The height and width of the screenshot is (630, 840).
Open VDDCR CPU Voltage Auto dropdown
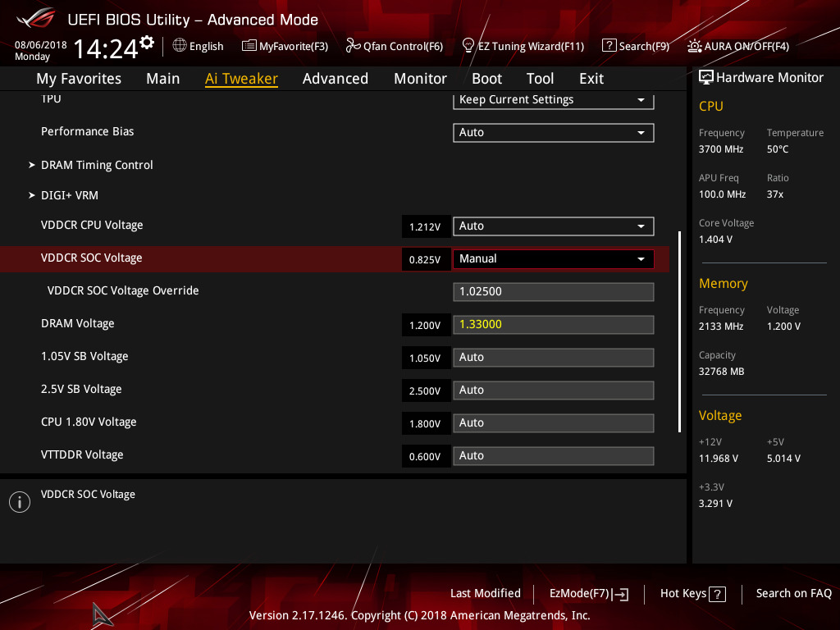(554, 226)
